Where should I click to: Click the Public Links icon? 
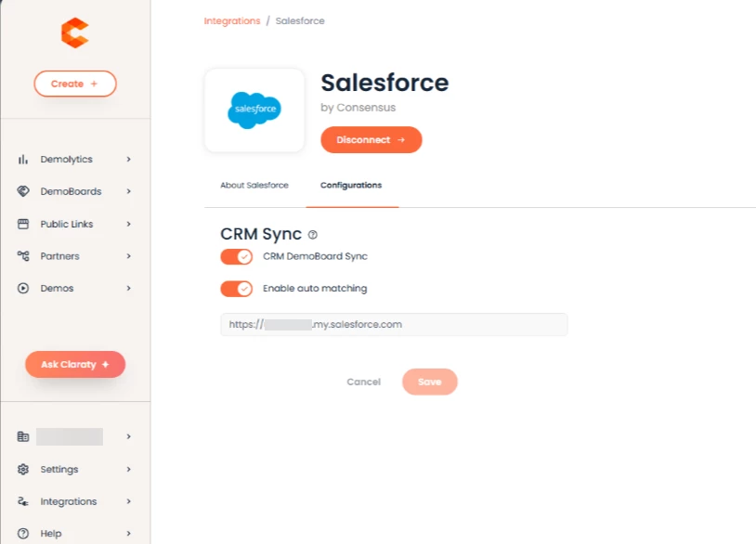[23, 224]
